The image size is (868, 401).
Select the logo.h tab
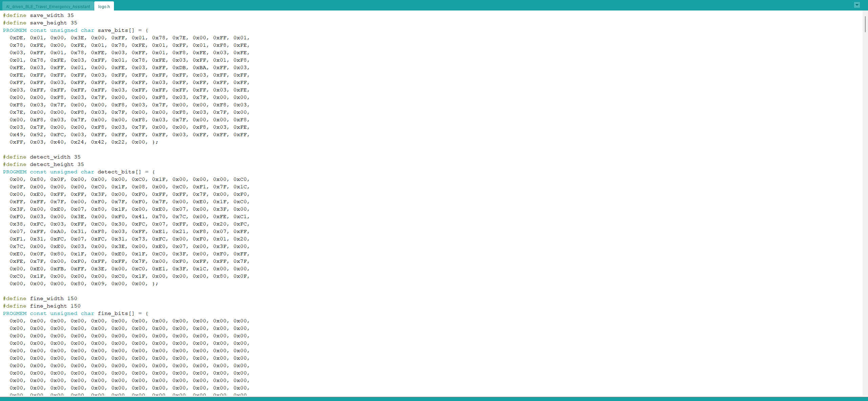coord(104,7)
